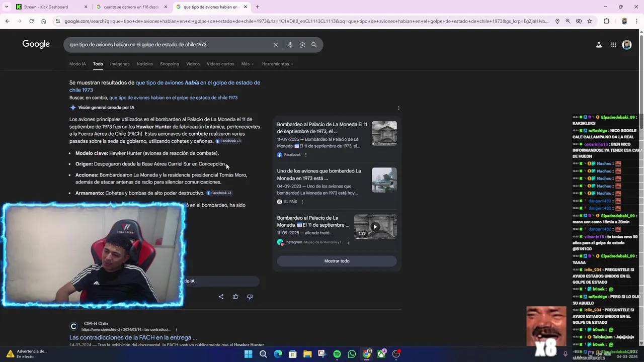Expand the Más search filter dropdown

(x=247, y=64)
